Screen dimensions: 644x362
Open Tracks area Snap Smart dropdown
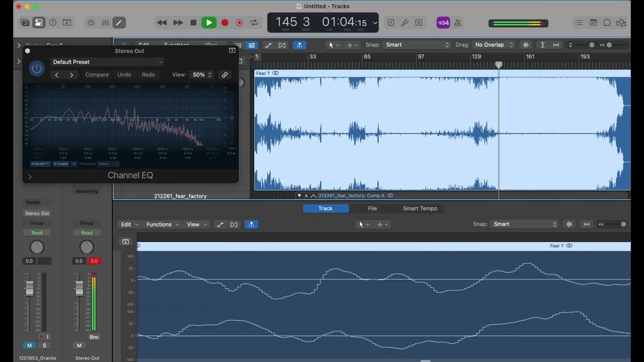click(417, 45)
